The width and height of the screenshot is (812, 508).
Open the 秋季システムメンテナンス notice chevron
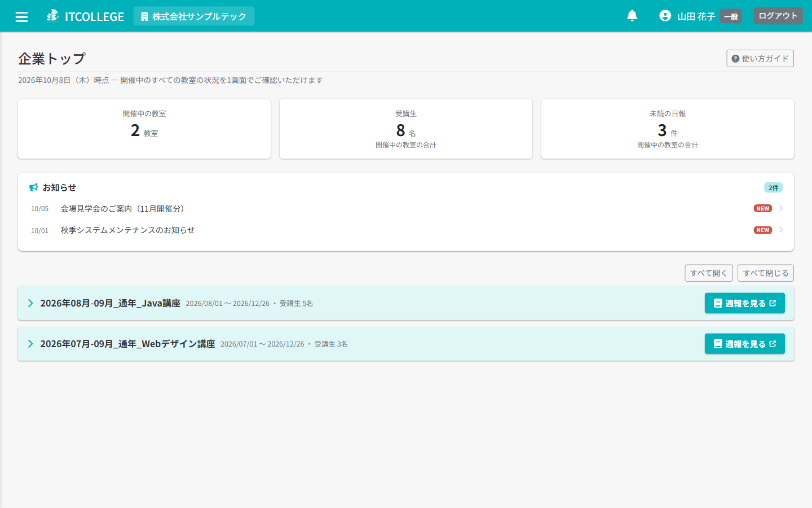click(781, 230)
